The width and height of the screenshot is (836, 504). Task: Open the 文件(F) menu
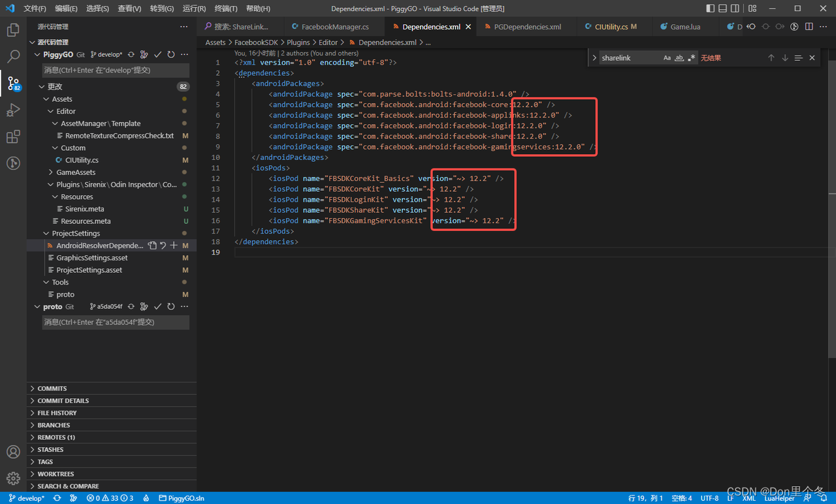tap(35, 8)
